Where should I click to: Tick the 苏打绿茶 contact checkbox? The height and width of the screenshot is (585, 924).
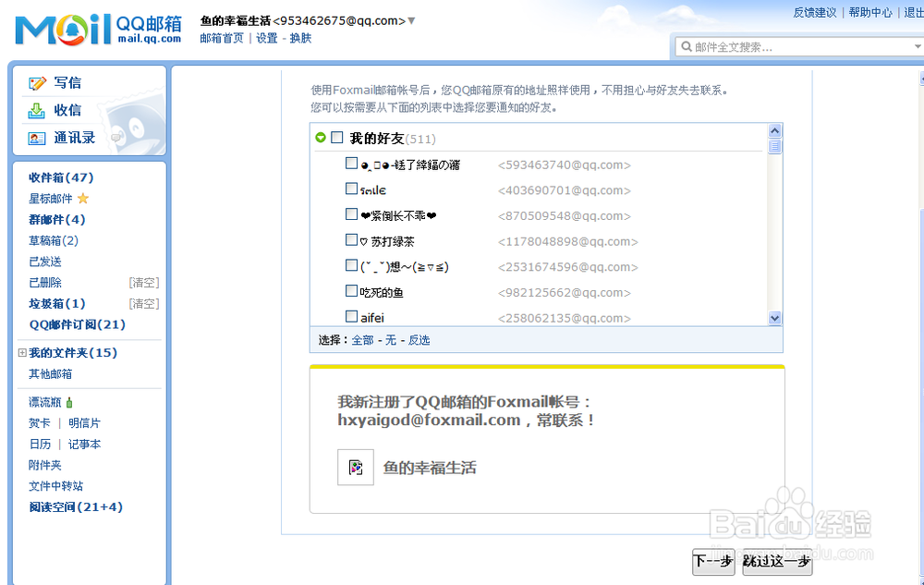click(x=351, y=239)
